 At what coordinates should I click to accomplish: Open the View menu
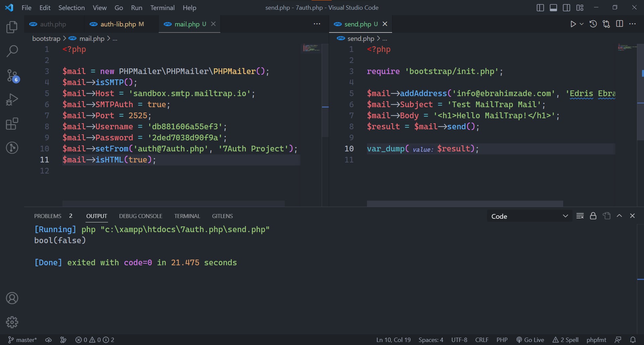coord(100,8)
